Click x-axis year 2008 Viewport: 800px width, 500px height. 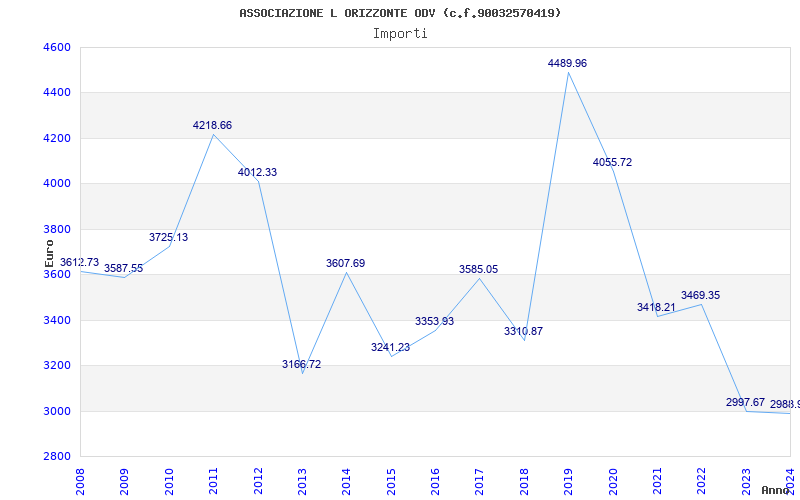coord(80,482)
